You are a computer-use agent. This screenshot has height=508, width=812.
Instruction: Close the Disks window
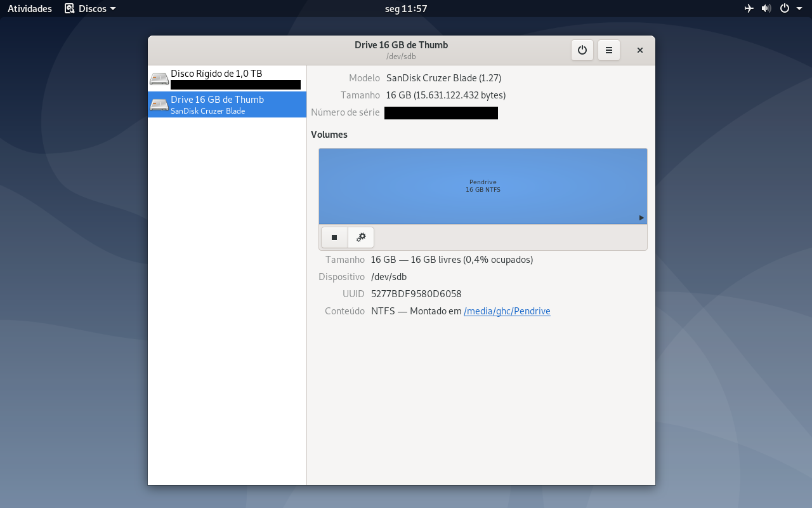640,50
